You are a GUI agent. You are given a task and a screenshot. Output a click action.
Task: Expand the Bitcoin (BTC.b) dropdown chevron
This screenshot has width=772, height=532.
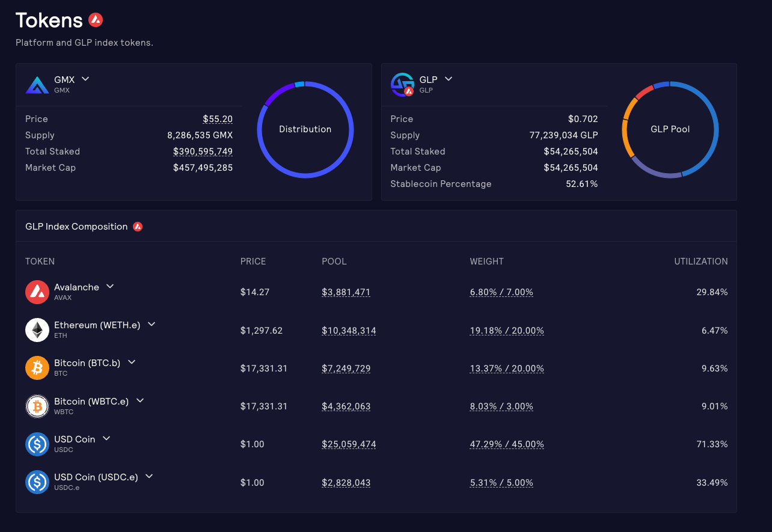pos(132,362)
